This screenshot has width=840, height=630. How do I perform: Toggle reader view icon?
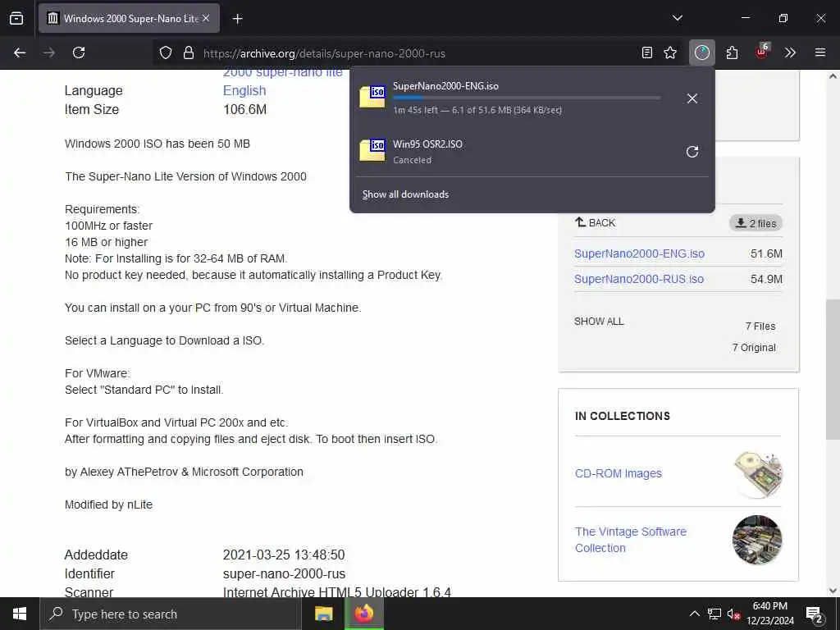point(647,52)
